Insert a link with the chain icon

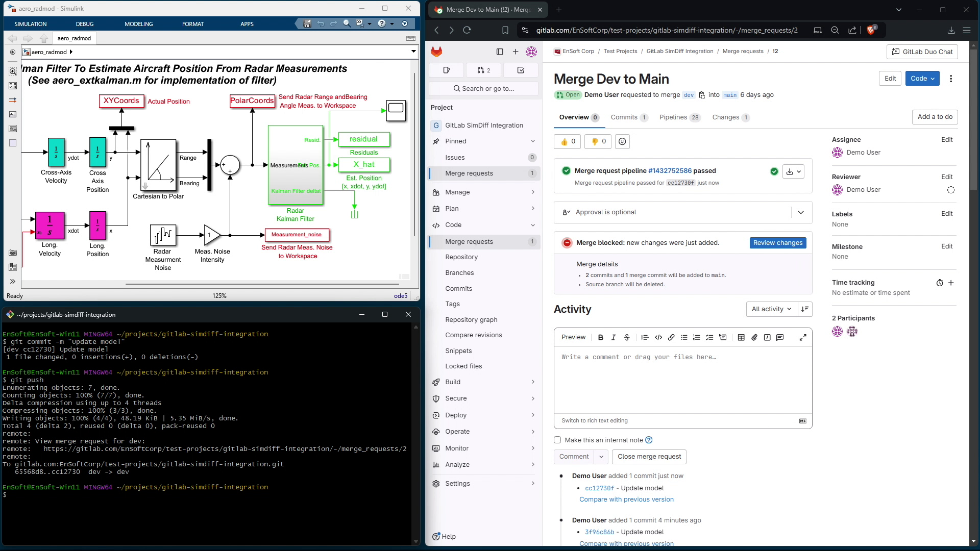pos(671,337)
